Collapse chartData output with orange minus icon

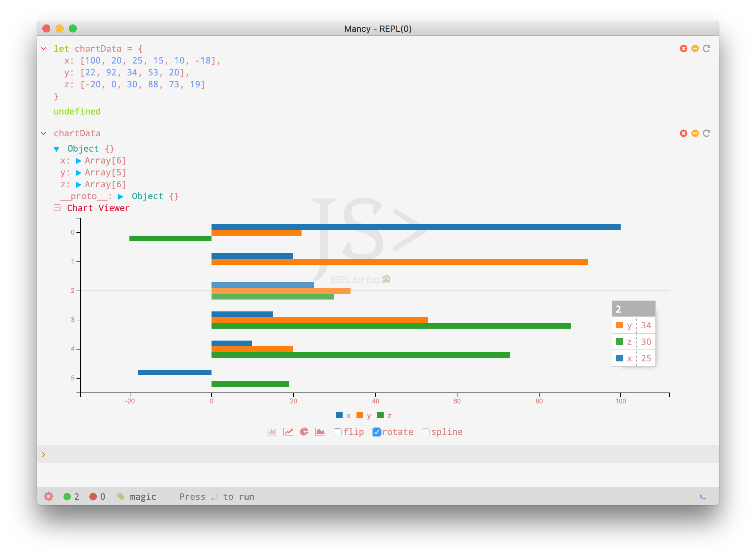point(695,133)
